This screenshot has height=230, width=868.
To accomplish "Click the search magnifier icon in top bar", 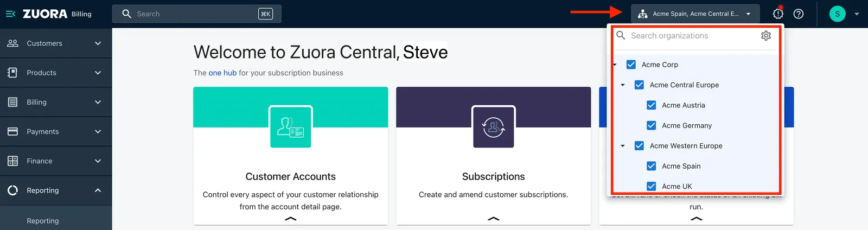I will pos(126,14).
